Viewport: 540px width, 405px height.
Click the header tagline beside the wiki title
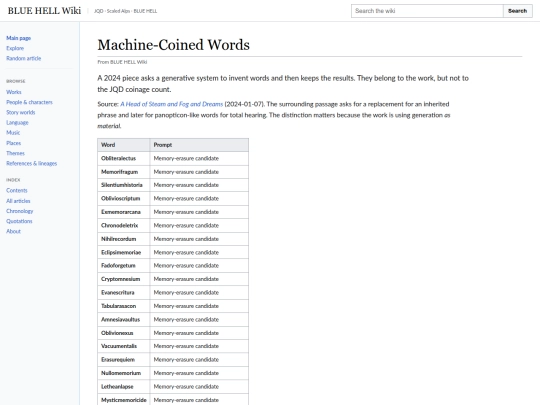coord(125,11)
